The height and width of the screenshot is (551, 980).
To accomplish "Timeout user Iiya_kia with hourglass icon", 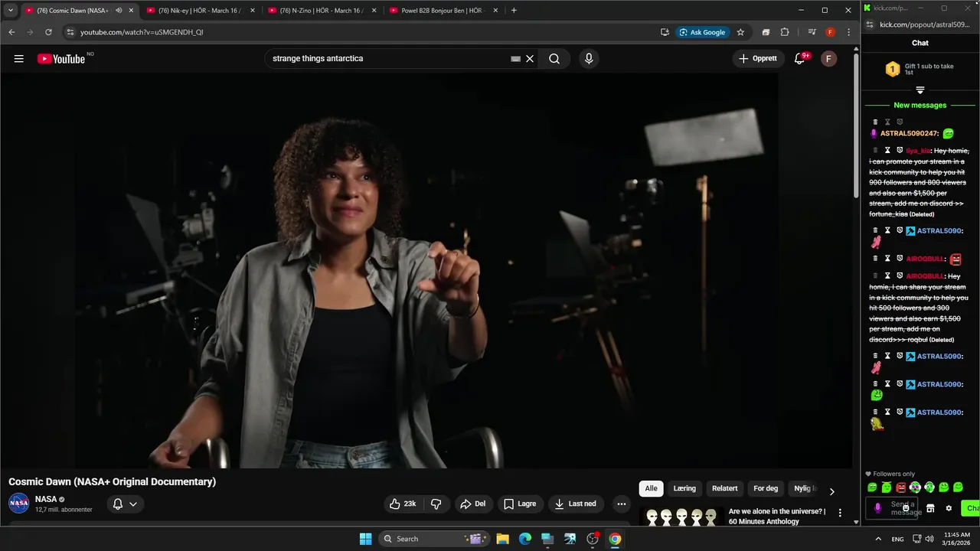I will tap(887, 150).
